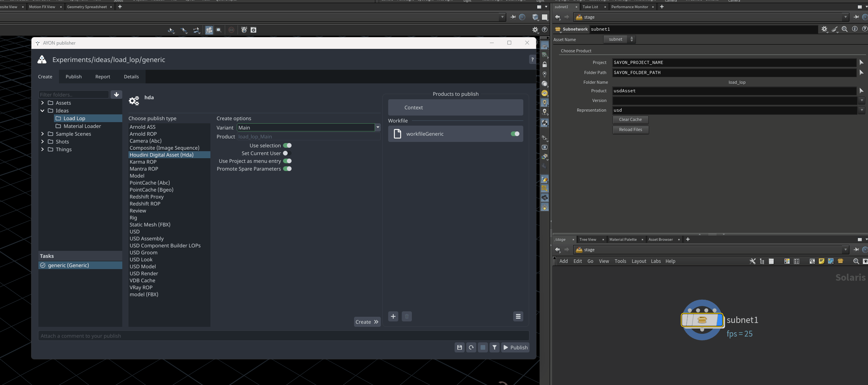Click the refresh icon in publisher footer
Image resolution: width=868 pixels, height=385 pixels.
coord(471,347)
